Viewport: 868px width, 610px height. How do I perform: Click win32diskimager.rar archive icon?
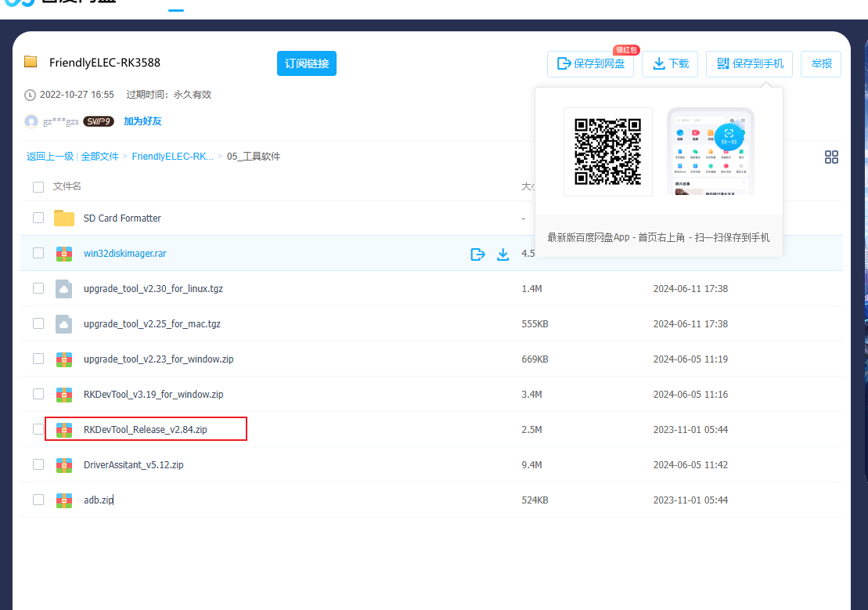pyautogui.click(x=64, y=254)
